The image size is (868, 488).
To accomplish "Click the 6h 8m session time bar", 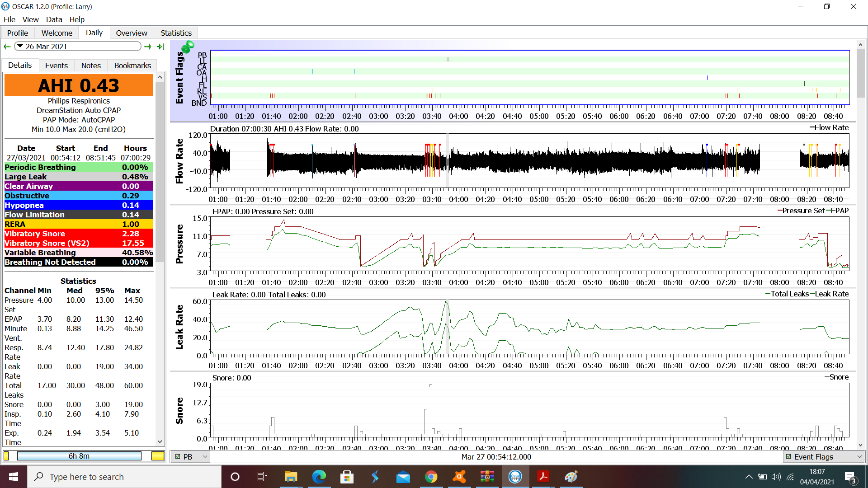I will tap(79, 456).
